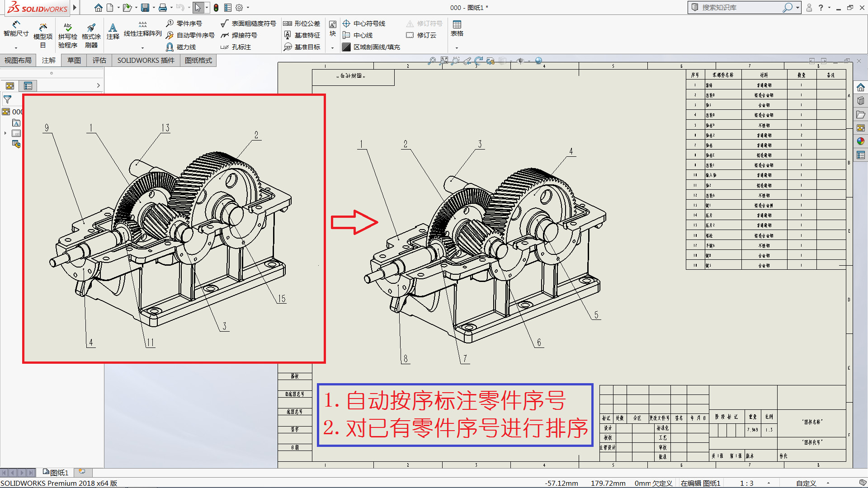Expand the Blocks dropdown arrow
Screen dimensions: 868x488
click(333, 48)
